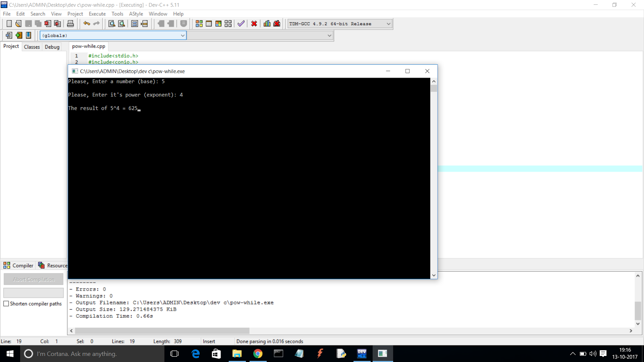
Task: Rebuild All using its toolbar icon
Action: tap(227, 23)
